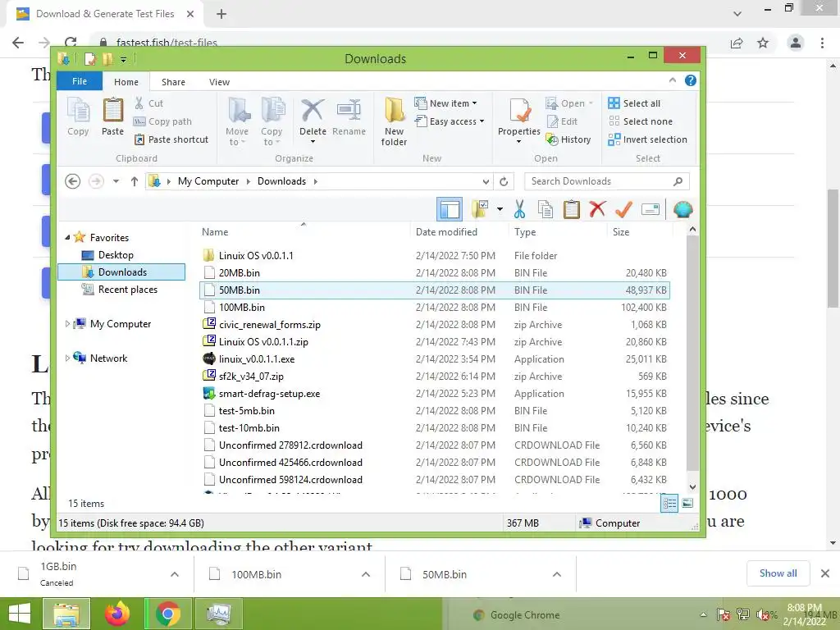This screenshot has height=630, width=840.
Task: Open Properties from the ribbon
Action: (519, 121)
